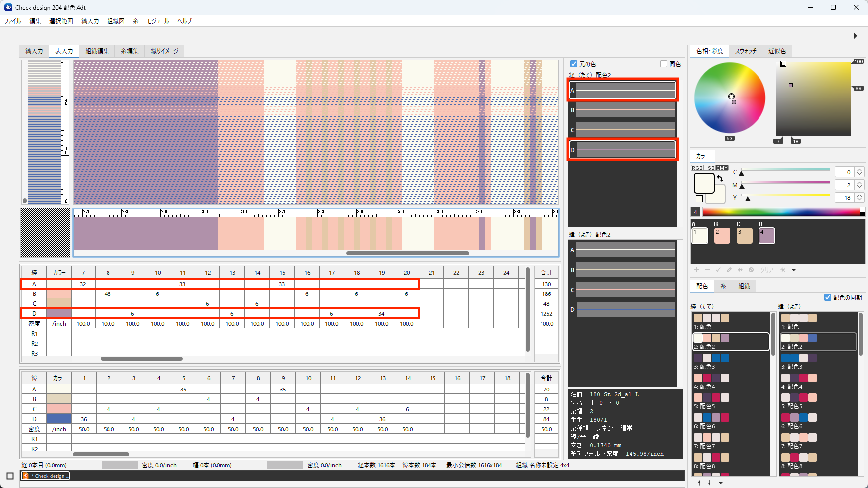Screen dimensions: 868x488
Task: Click the plus icon to add a color
Action: [696, 270]
